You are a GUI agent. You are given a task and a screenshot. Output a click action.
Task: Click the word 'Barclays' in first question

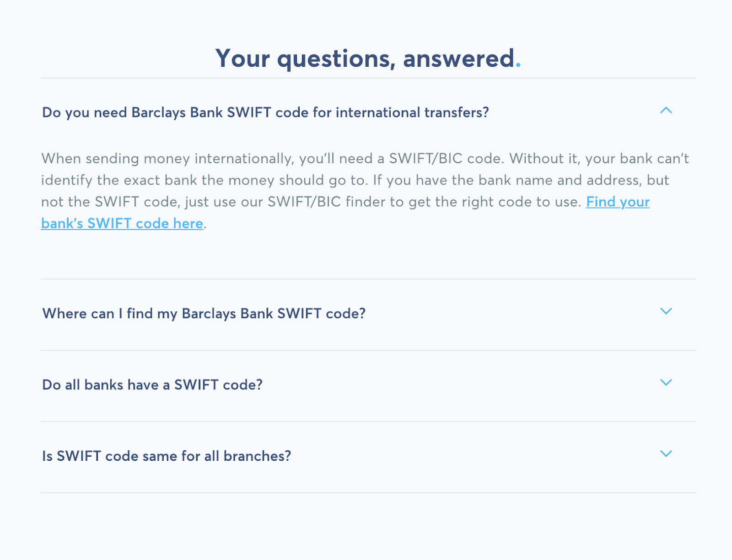click(x=158, y=112)
